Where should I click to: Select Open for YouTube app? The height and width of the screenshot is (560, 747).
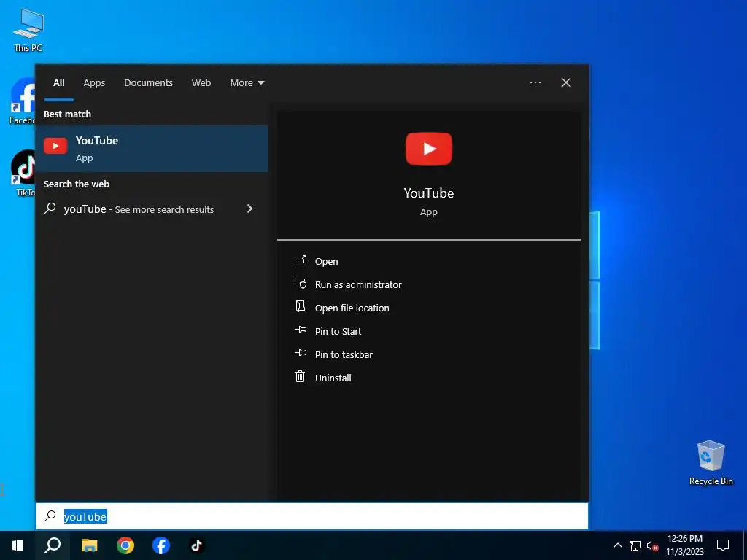pyautogui.click(x=326, y=262)
